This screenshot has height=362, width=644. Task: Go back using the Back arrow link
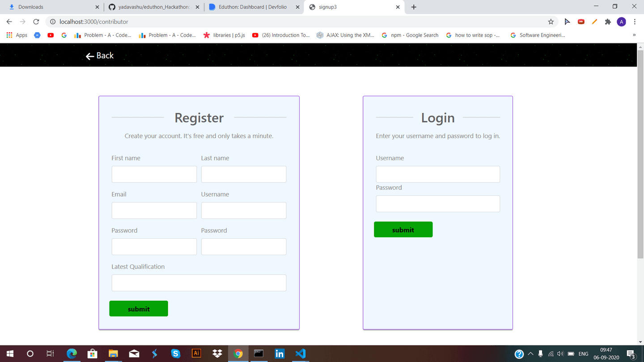(100, 55)
